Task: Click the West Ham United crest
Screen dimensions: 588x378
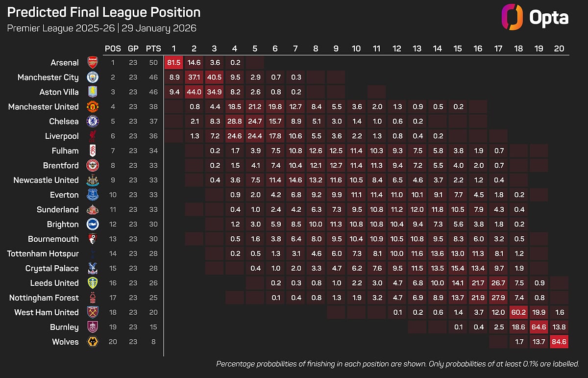Action: pyautogui.click(x=92, y=312)
